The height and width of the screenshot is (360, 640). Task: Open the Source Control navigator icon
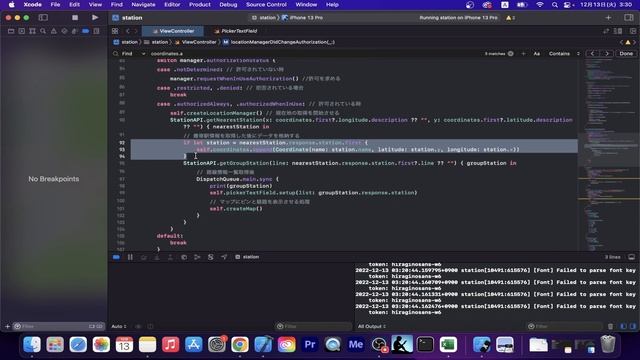point(22,31)
